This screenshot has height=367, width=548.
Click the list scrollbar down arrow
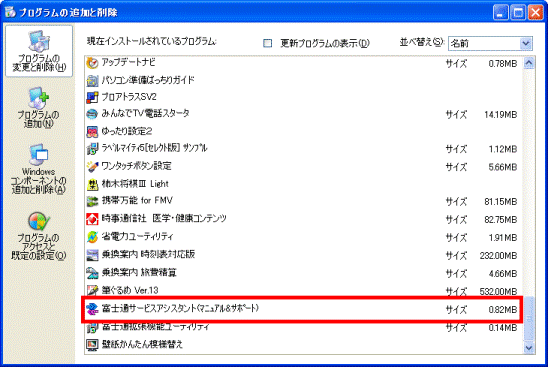(x=529, y=348)
